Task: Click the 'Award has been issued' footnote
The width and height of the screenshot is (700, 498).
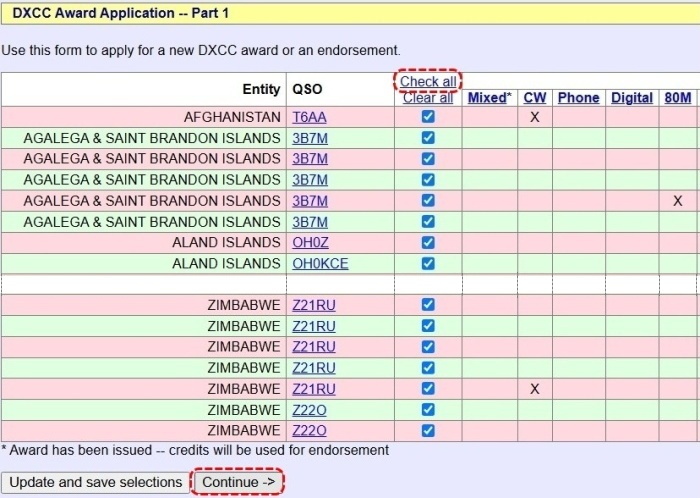Action: 195,450
